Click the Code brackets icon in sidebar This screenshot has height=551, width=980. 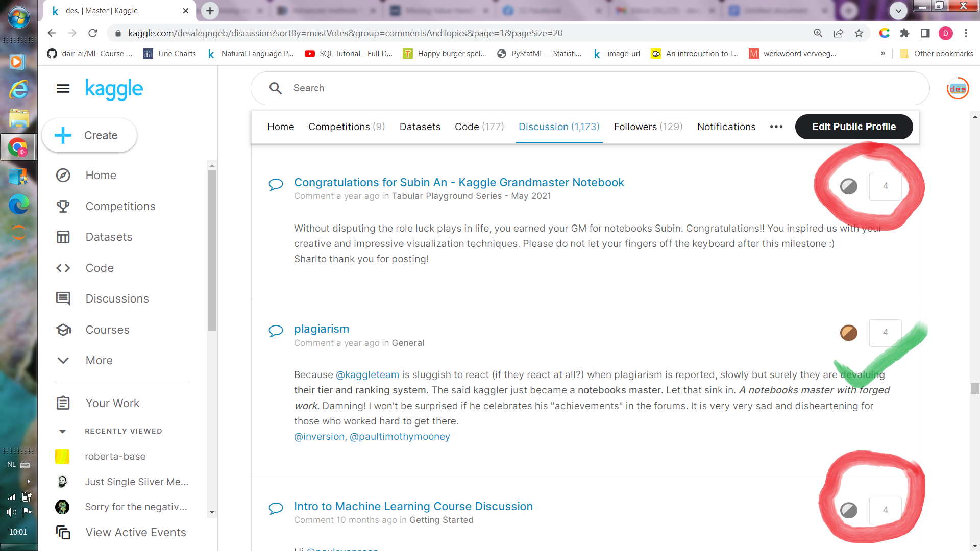[x=63, y=268]
